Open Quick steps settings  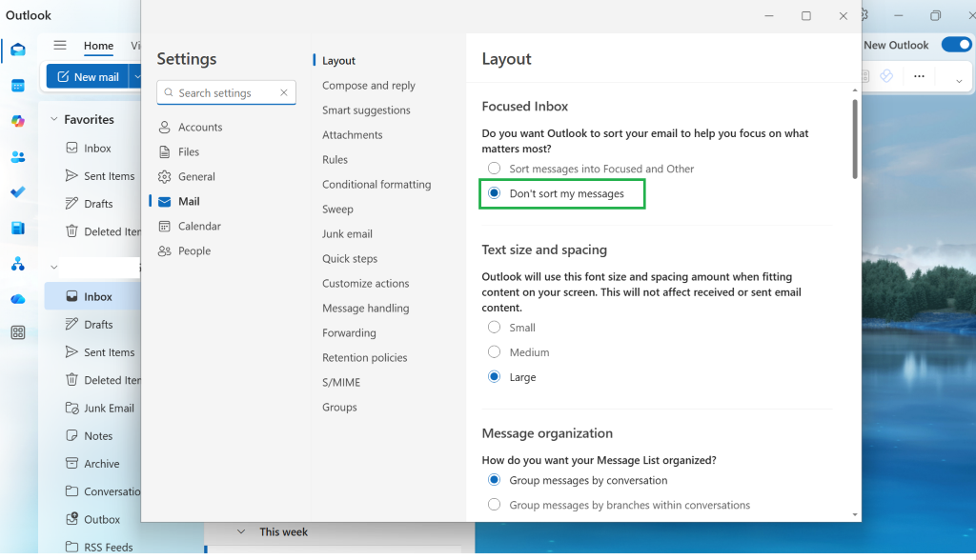pyautogui.click(x=350, y=259)
